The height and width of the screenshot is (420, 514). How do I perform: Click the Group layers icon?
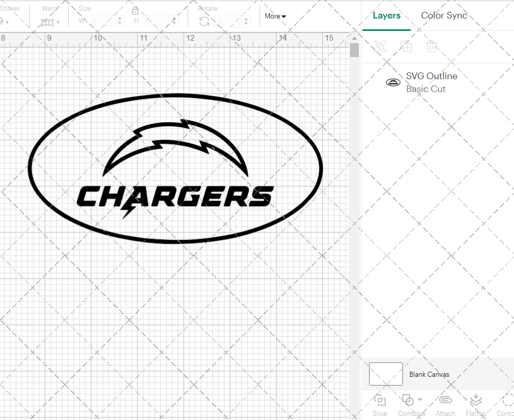(x=380, y=46)
